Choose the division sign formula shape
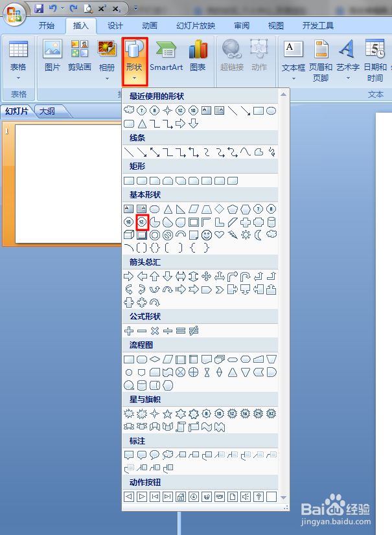 [x=168, y=330]
